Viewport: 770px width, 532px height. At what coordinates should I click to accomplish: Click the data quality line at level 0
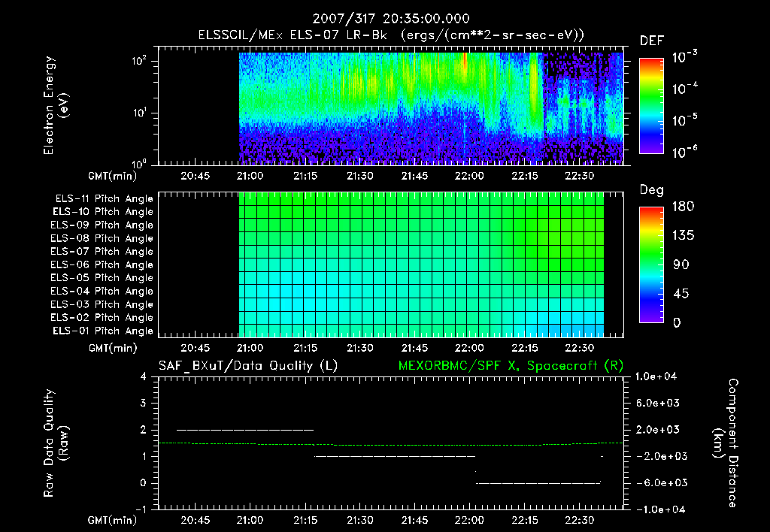coord(538,483)
